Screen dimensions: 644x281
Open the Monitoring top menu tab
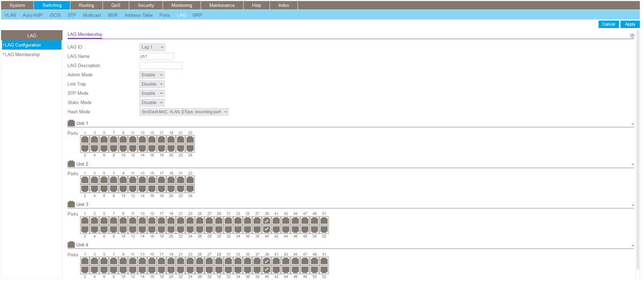[x=181, y=5]
